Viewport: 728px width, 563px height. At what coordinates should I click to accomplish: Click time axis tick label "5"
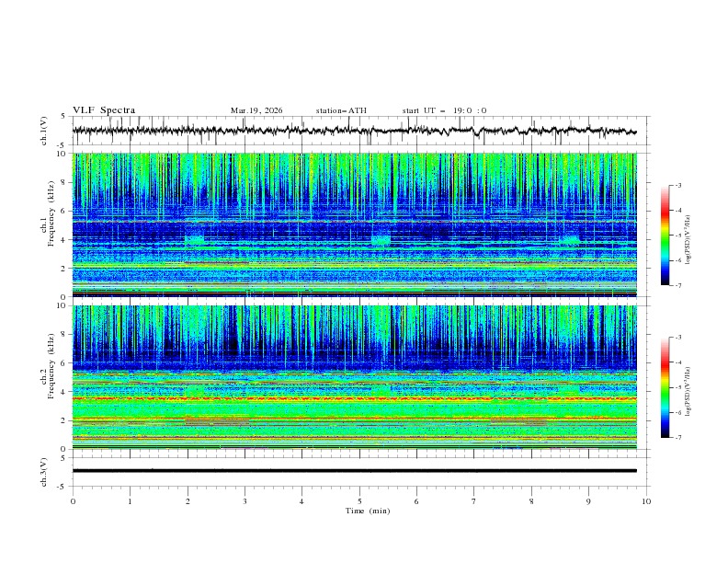tap(359, 501)
